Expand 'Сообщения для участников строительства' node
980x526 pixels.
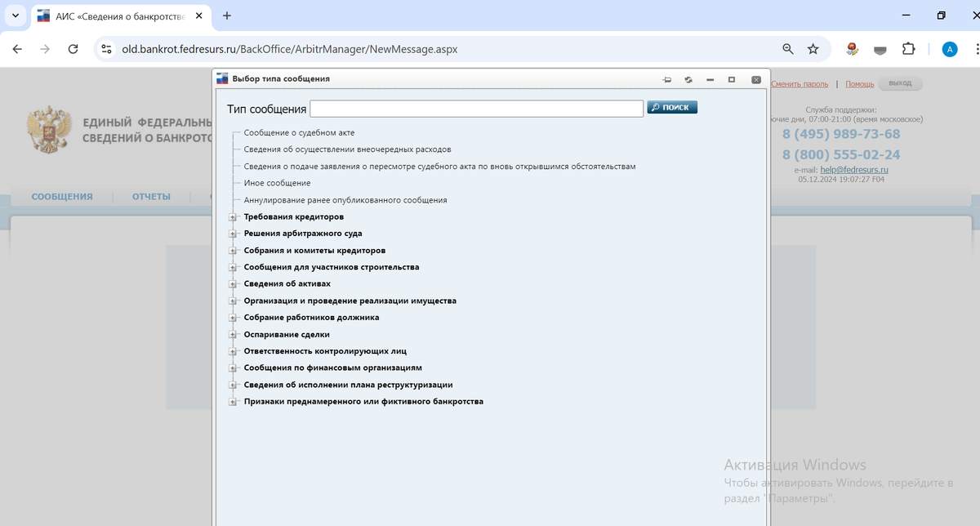(233, 267)
